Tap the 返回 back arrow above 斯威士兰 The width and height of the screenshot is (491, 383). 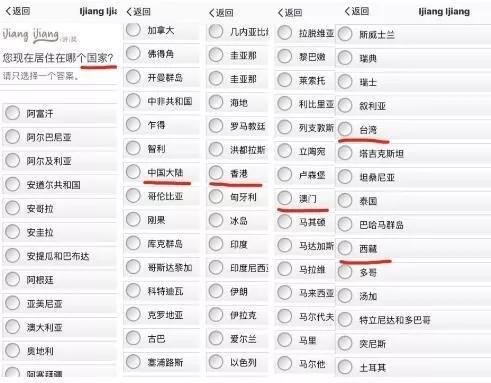click(357, 11)
